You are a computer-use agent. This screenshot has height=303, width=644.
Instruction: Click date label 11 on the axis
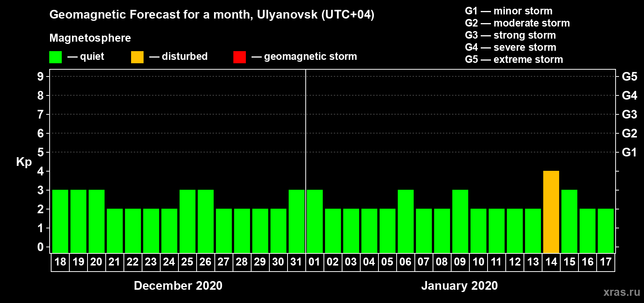[496, 262]
